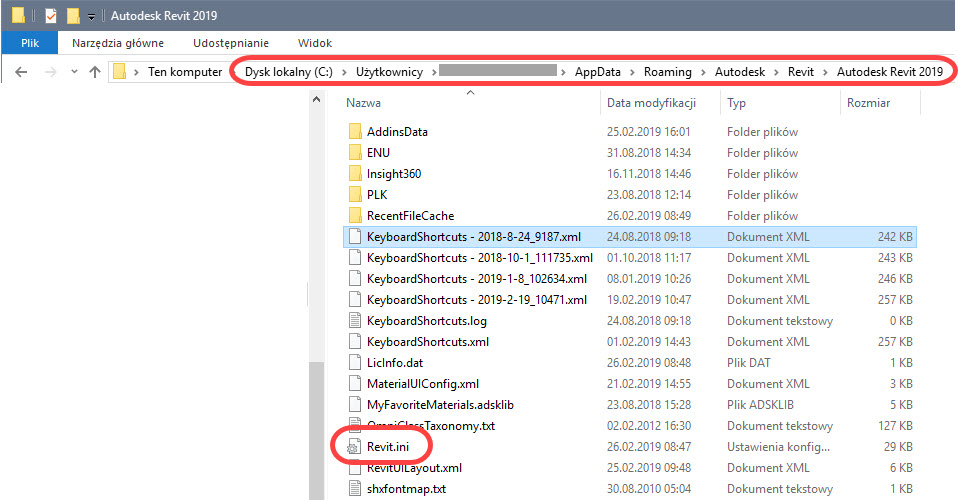Open the Udostępnianie ribbon tab
958x500 pixels.
(233, 44)
